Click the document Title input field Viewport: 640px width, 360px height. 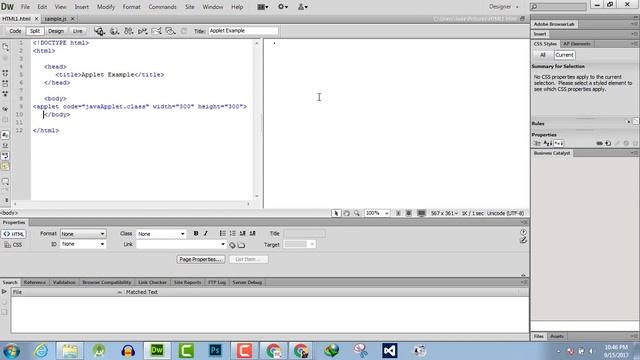pos(243,31)
